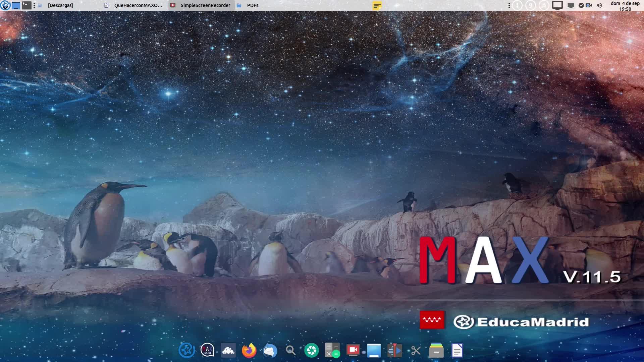This screenshot has width=644, height=362.
Task: Open the green camera shutter screenshot app
Action: [311, 351]
